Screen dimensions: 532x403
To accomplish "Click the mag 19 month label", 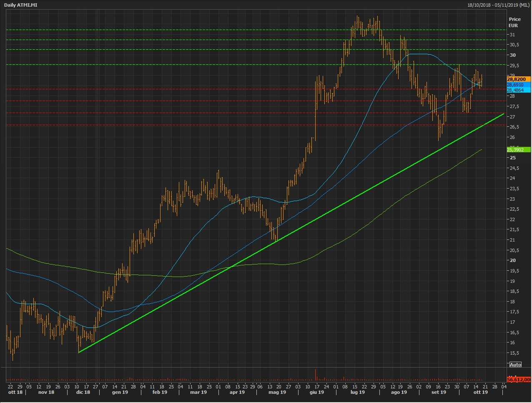I will pos(277,392).
